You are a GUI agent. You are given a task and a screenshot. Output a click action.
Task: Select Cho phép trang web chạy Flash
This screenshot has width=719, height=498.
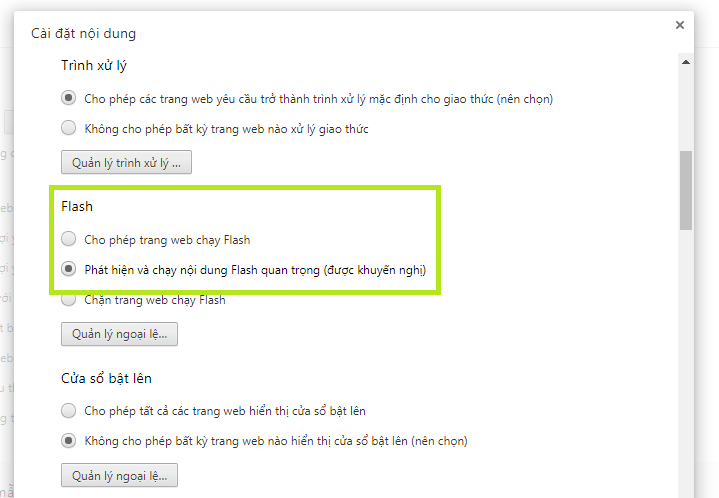69,239
